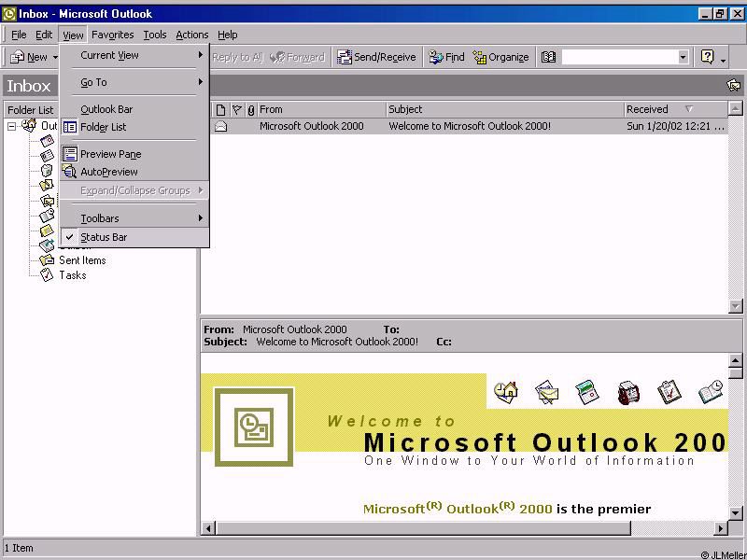Screen dimensions: 747x560
Task: Close the open View menu
Action: [73, 35]
